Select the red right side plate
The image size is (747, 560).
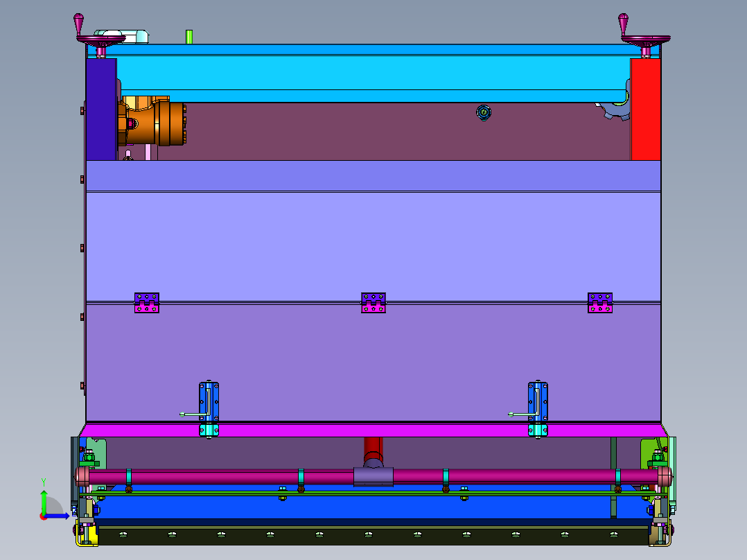(646, 109)
